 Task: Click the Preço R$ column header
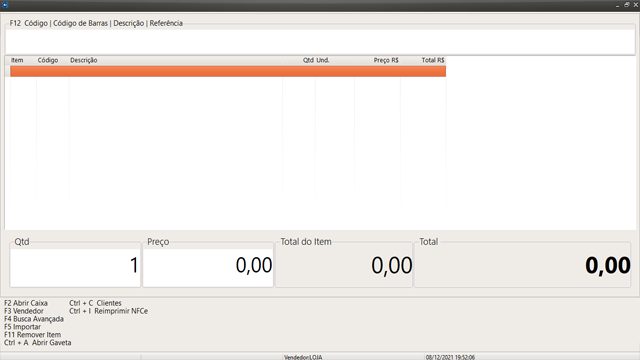[x=386, y=60]
